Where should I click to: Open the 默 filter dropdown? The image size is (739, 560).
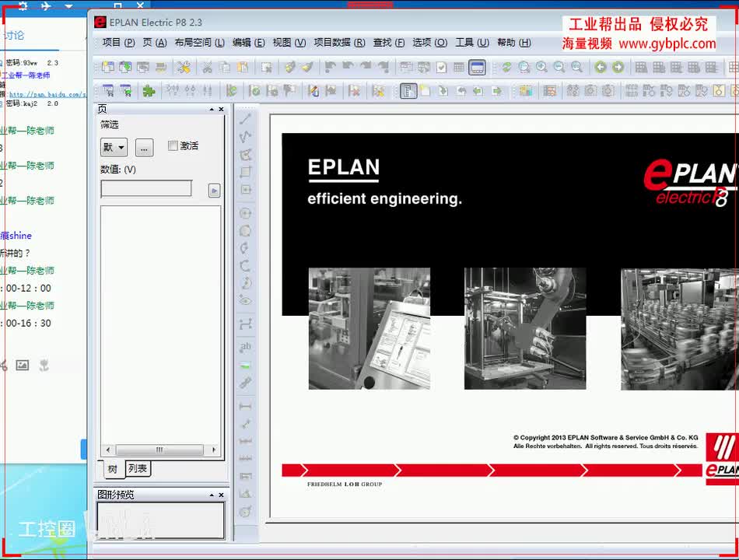(114, 148)
